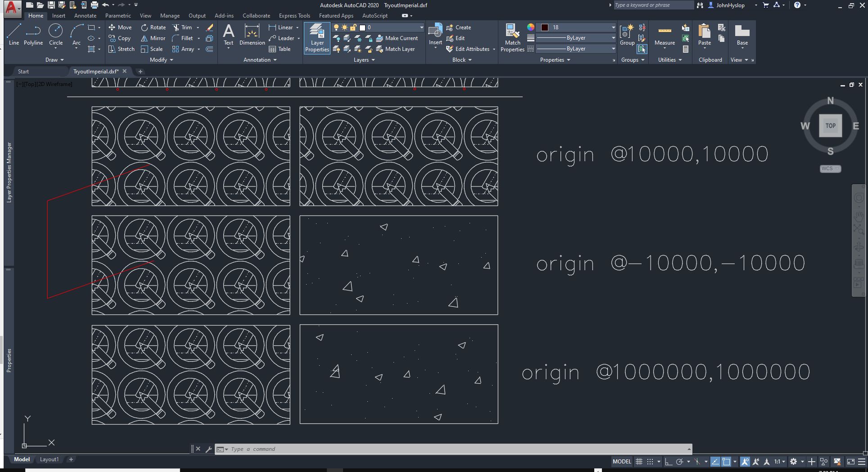Toggle object snap in status bar

[726, 462]
